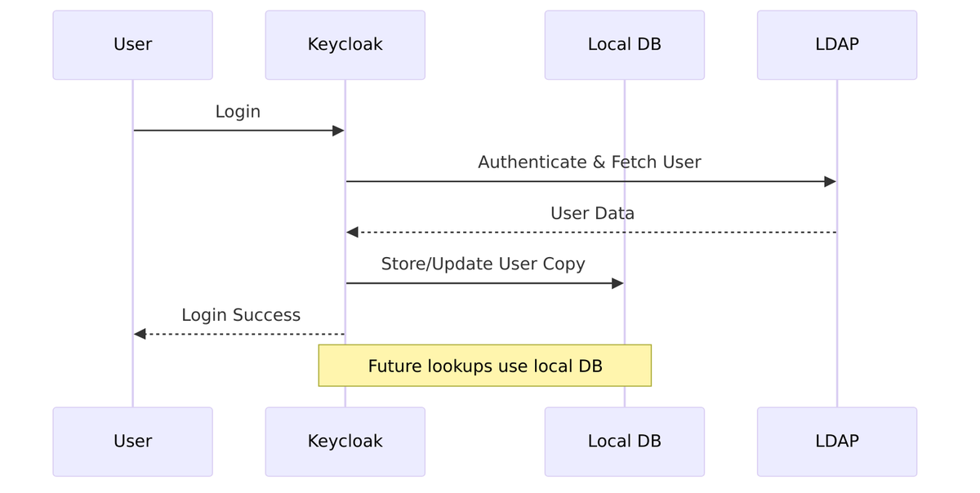This screenshot has height=493, width=980.
Task: Click the top Keycloak participant box
Action: [x=345, y=45]
